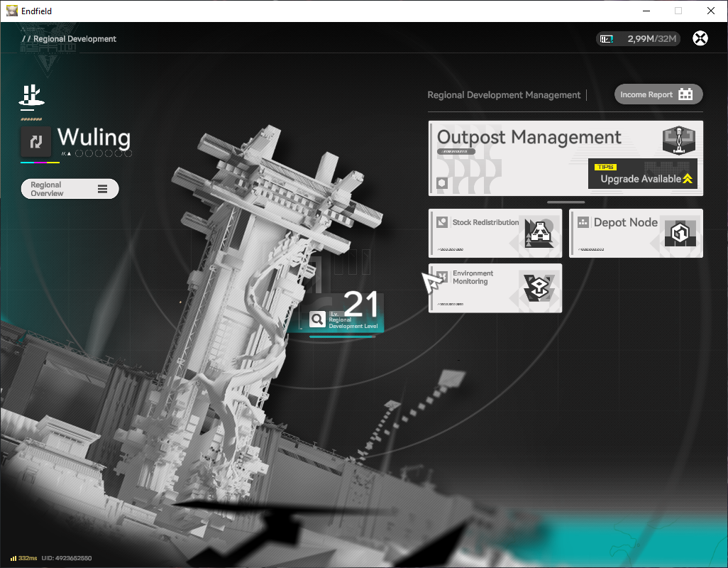Viewport: 728px width, 568px height.
Task: Open Outpost Management card
Action: tap(566, 158)
